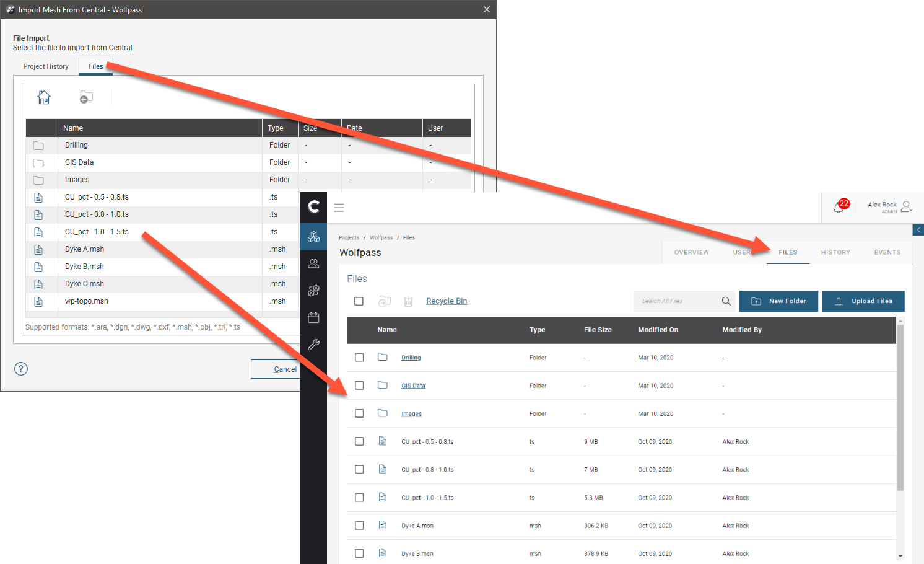Select the Files tab in Import Mesh dialog
Image resolution: width=924 pixels, height=564 pixels.
96,66
